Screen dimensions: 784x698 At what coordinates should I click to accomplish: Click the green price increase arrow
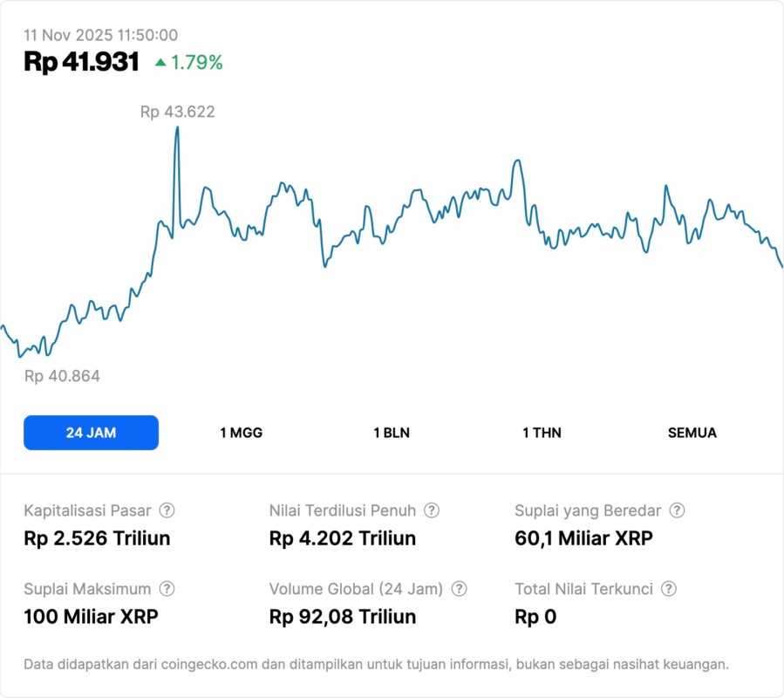pyautogui.click(x=160, y=63)
